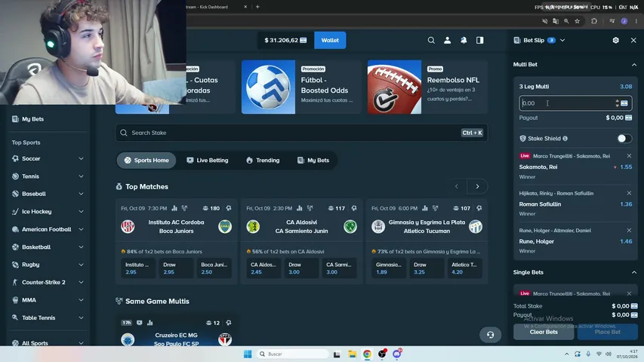Viewport: 644px width, 362px height.
Task: Switch to the Live Betting tab
Action: (x=208, y=160)
